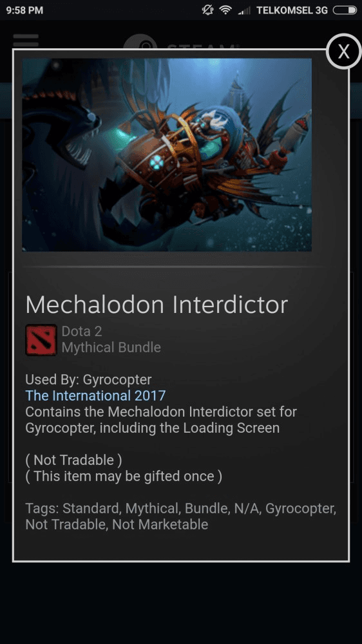Tap the muted notification bell icon
Viewport: 362px width, 644px height.
208,10
